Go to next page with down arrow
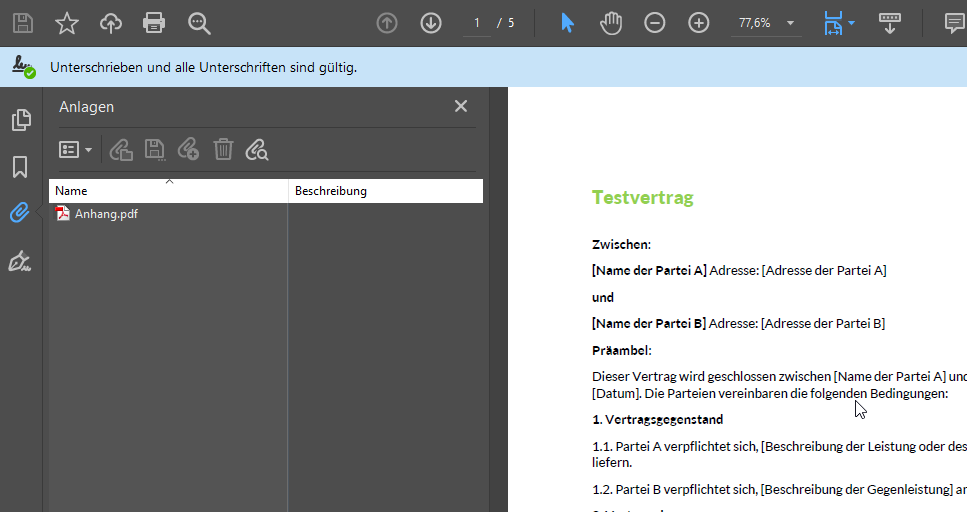967x512 pixels. pyautogui.click(x=431, y=23)
